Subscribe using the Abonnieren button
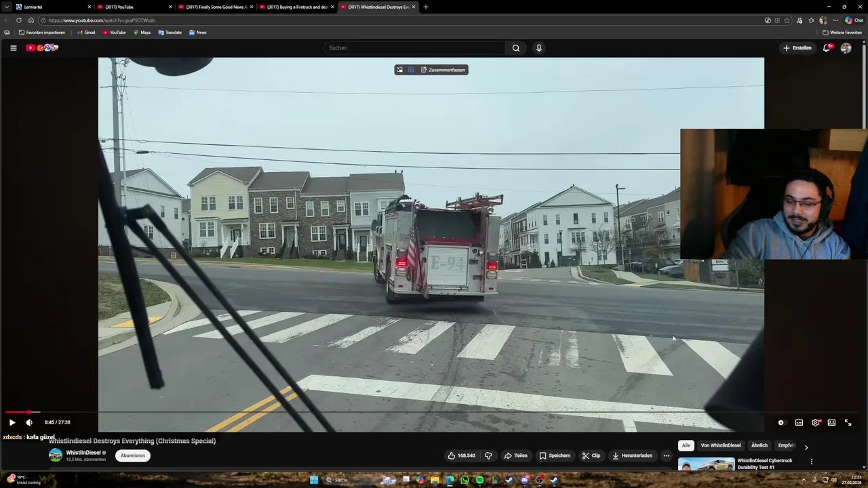The width and height of the screenshot is (868, 488). click(133, 455)
